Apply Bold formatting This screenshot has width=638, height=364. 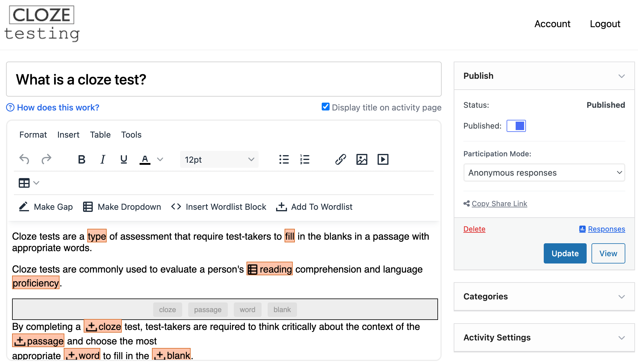pos(81,159)
